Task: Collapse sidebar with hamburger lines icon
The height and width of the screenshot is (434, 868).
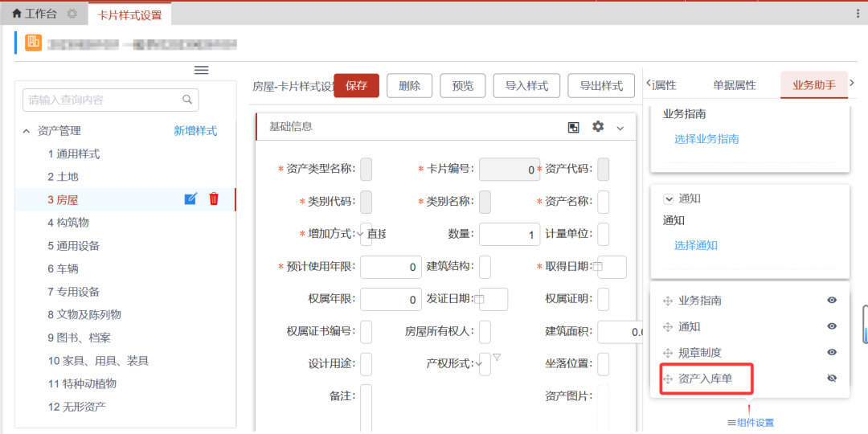Action: click(x=201, y=70)
